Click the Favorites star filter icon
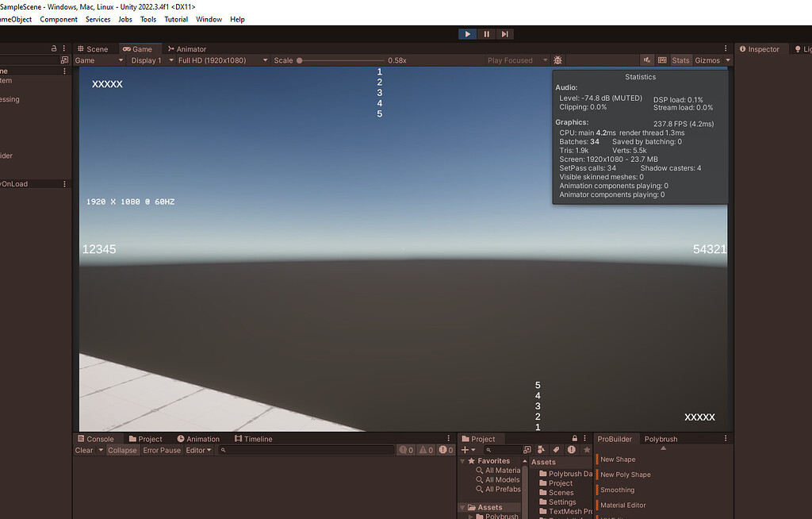Viewport: 812px width, 519px height. click(587, 450)
